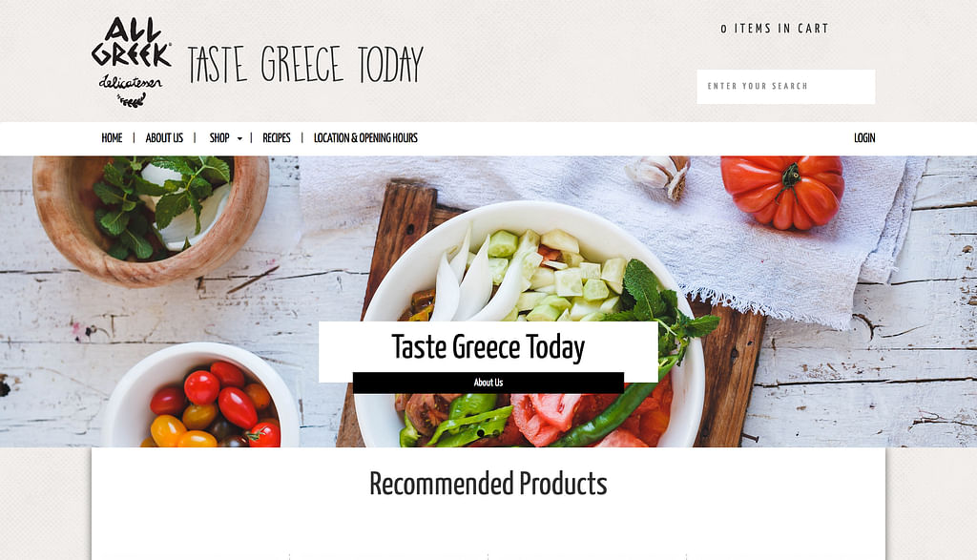Image resolution: width=977 pixels, height=560 pixels.
Task: Open the 0 Items in Cart link
Action: [775, 29]
